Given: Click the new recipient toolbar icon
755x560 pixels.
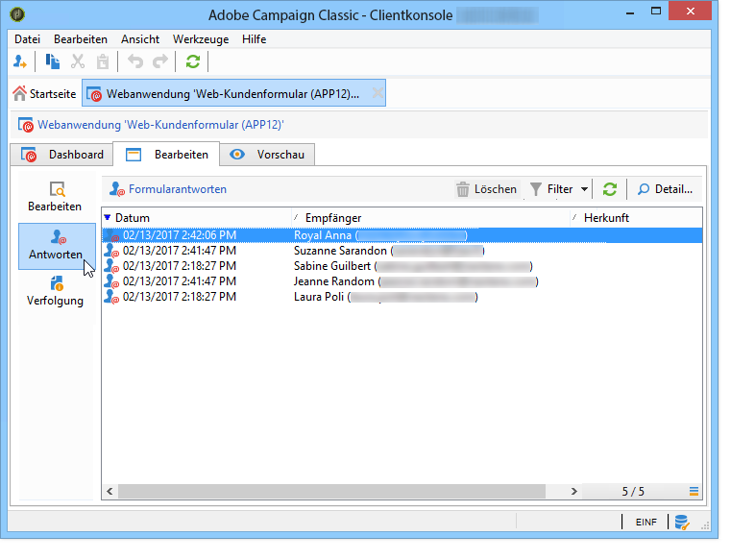Looking at the screenshot, I should pos(20,61).
